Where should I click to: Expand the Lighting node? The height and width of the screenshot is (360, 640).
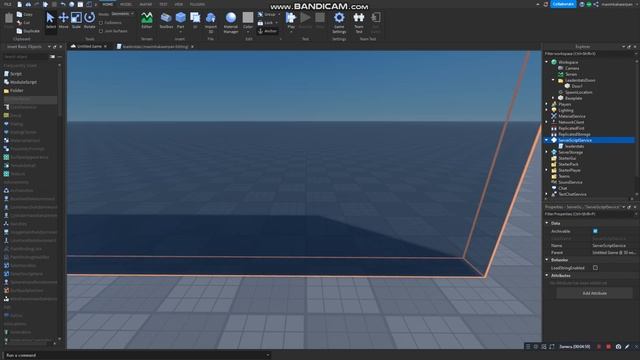pyautogui.click(x=547, y=110)
